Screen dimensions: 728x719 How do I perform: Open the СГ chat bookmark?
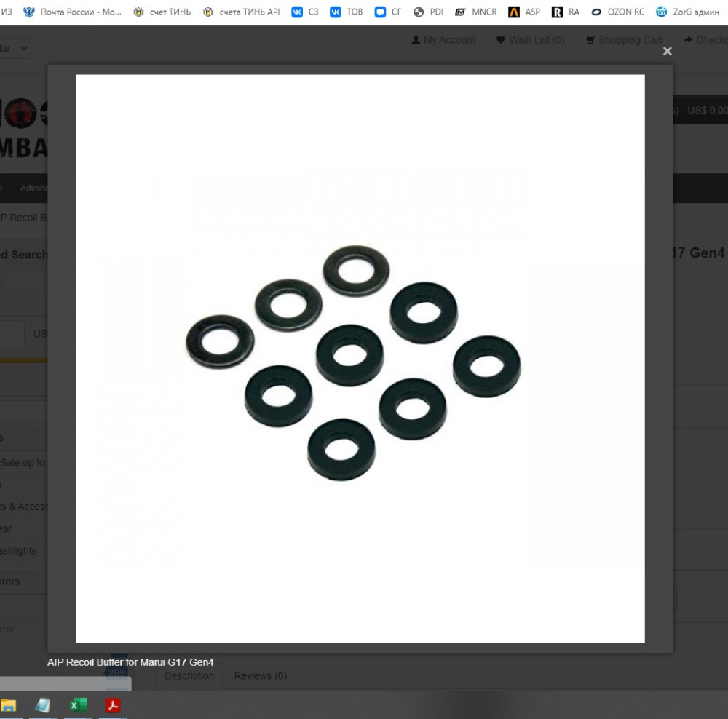[388, 12]
